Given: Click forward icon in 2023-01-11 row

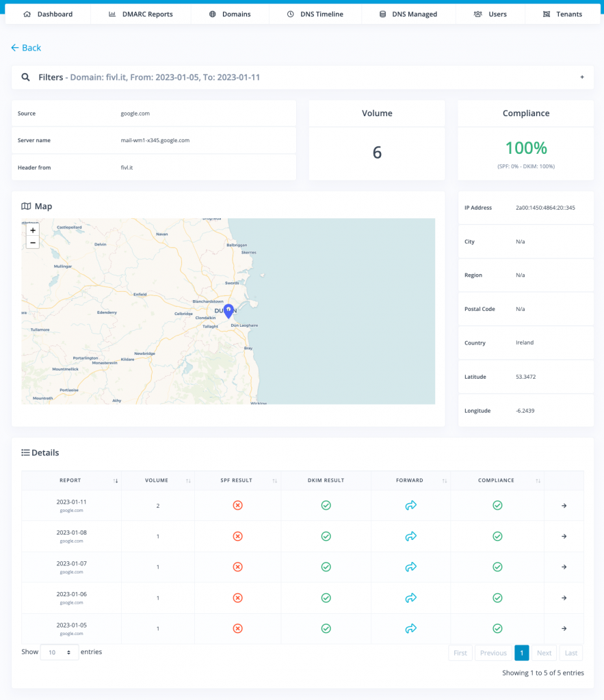Looking at the screenshot, I should click(x=410, y=505).
